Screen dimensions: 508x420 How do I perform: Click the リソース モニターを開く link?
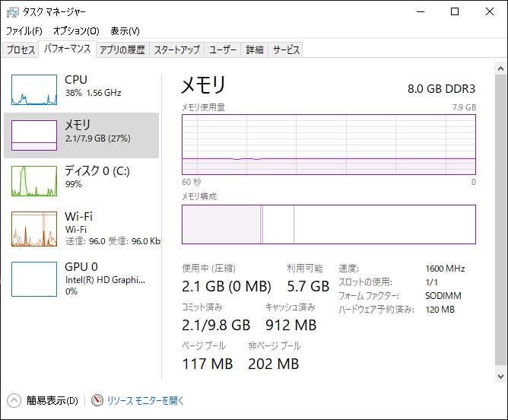(x=145, y=400)
